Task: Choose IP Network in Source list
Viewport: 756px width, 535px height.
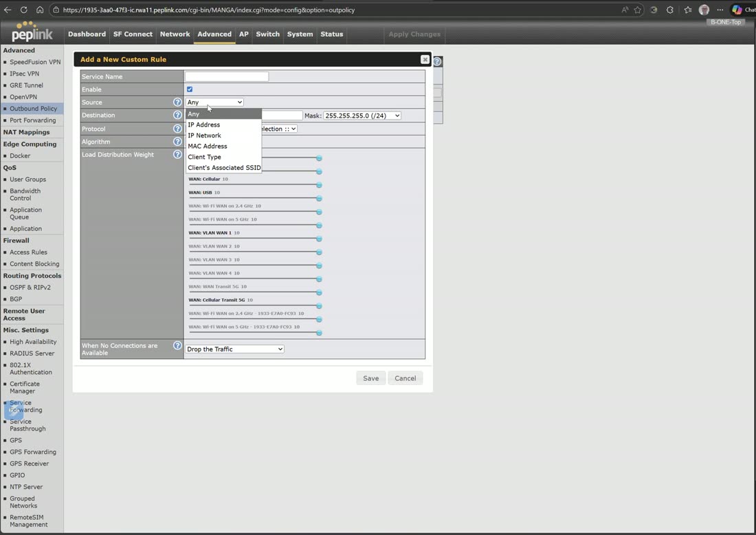Action: coord(224,135)
